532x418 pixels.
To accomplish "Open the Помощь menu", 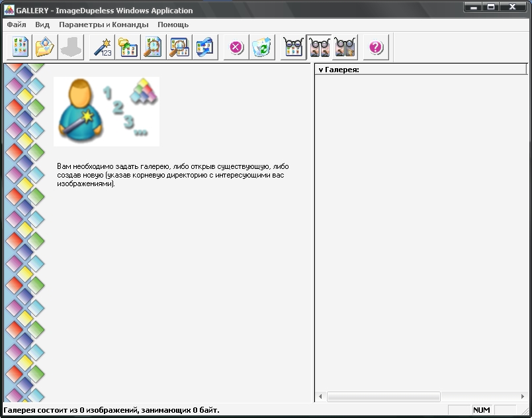I will pos(173,25).
